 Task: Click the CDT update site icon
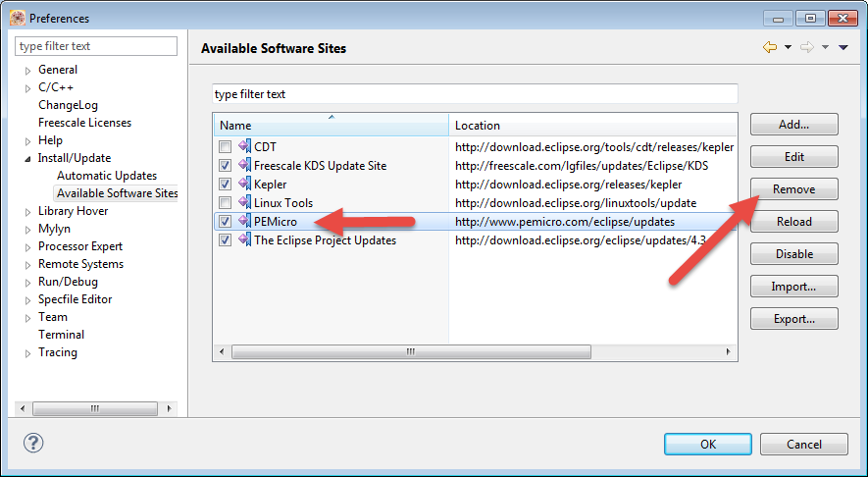click(x=244, y=147)
